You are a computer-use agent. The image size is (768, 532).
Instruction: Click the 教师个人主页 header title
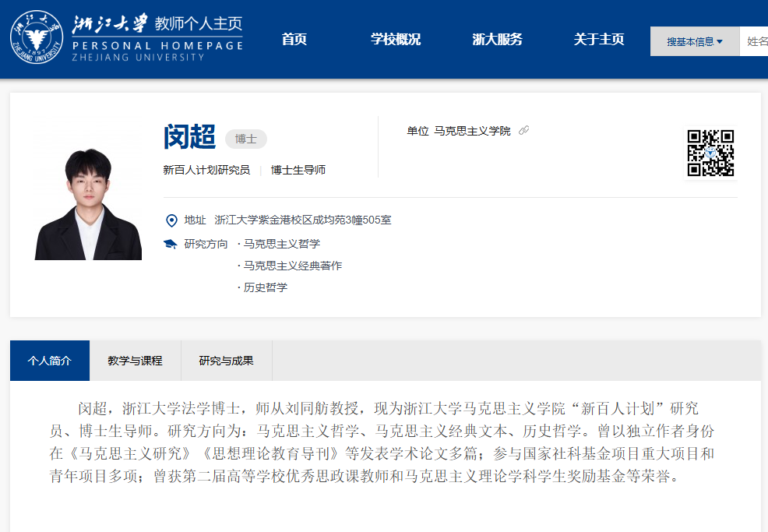[x=199, y=23]
